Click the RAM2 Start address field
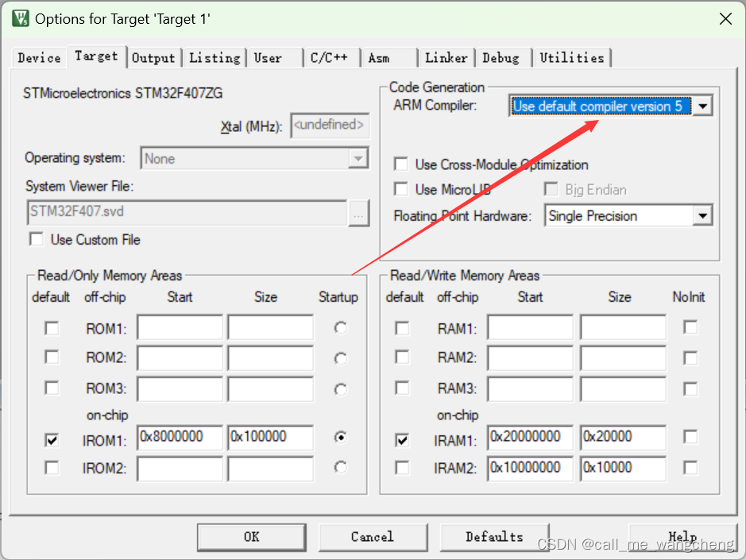This screenshot has height=560, width=746. 531,357
